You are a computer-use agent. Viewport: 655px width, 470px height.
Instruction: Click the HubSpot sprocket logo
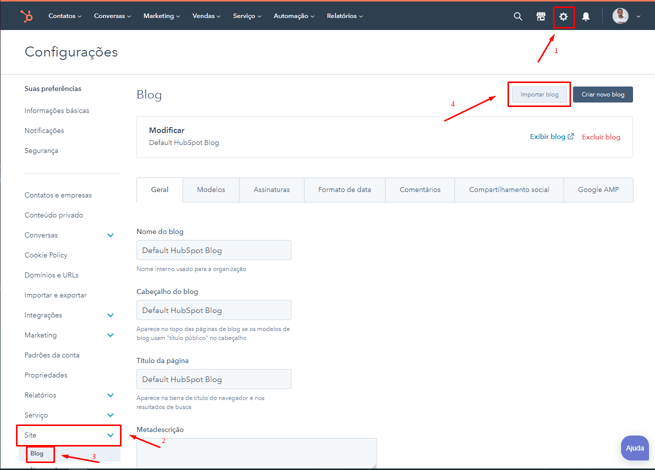(x=27, y=16)
